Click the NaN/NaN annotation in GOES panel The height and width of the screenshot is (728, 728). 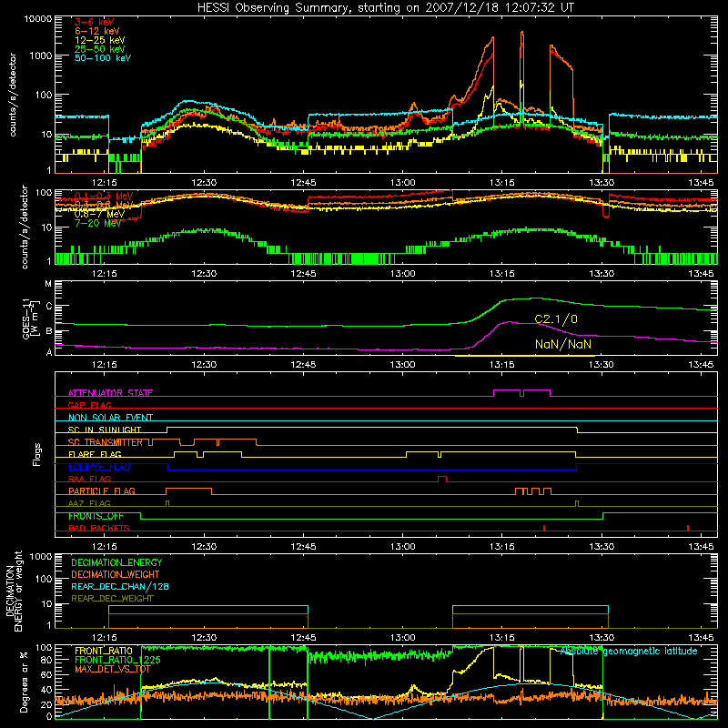click(562, 344)
